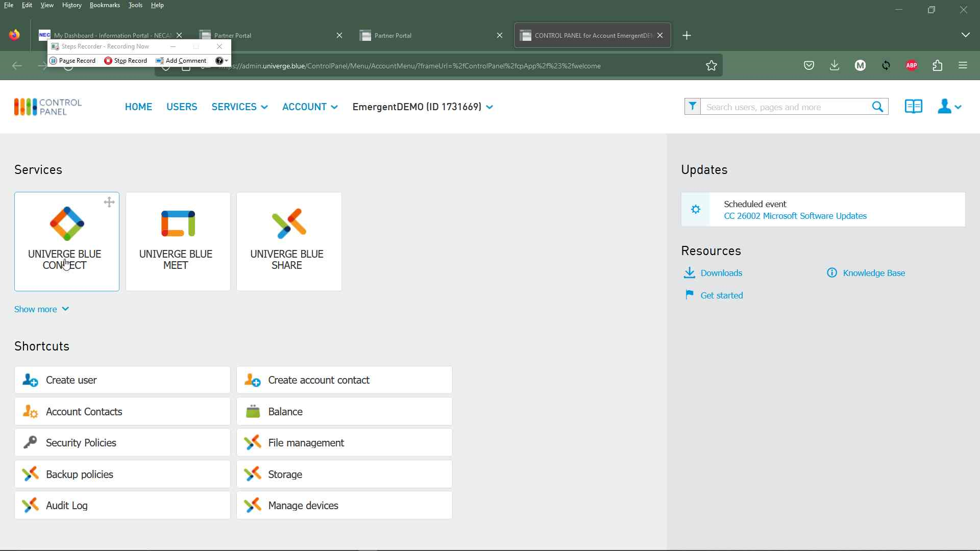Go to the USERS page
The height and width of the screenshot is (551, 980).
(182, 107)
